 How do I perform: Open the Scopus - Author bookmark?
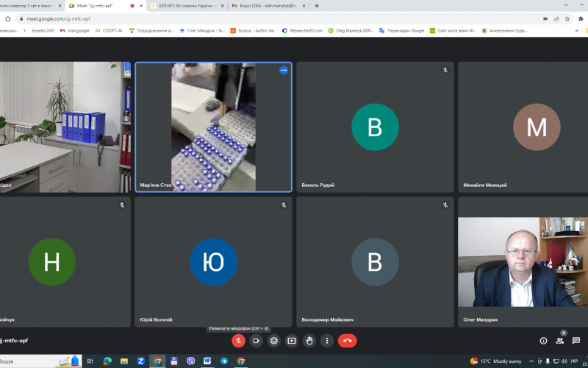tap(254, 31)
